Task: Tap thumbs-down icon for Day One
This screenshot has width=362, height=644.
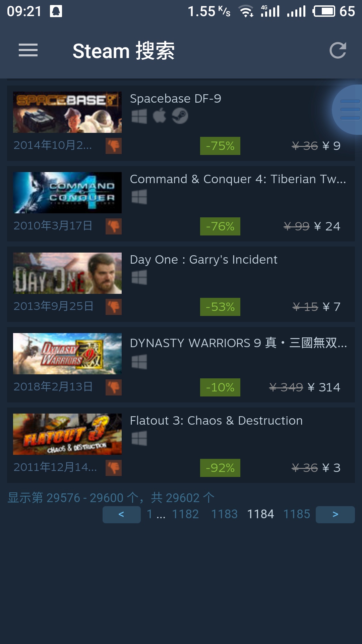Action: coord(114,307)
